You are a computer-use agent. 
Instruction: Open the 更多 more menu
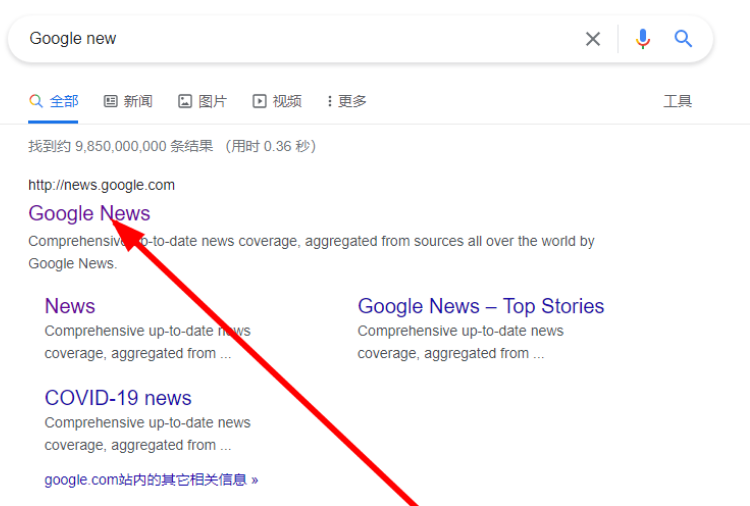347,101
